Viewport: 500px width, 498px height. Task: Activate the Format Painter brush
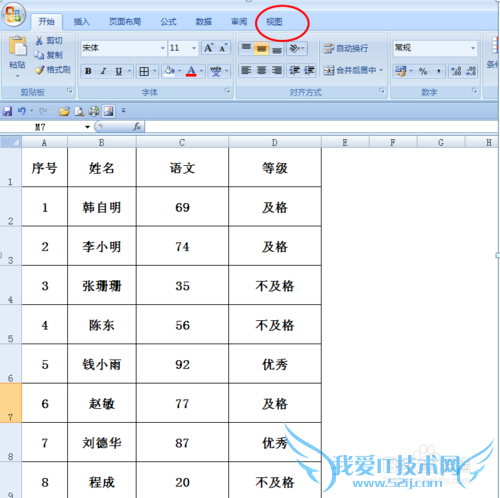39,70
